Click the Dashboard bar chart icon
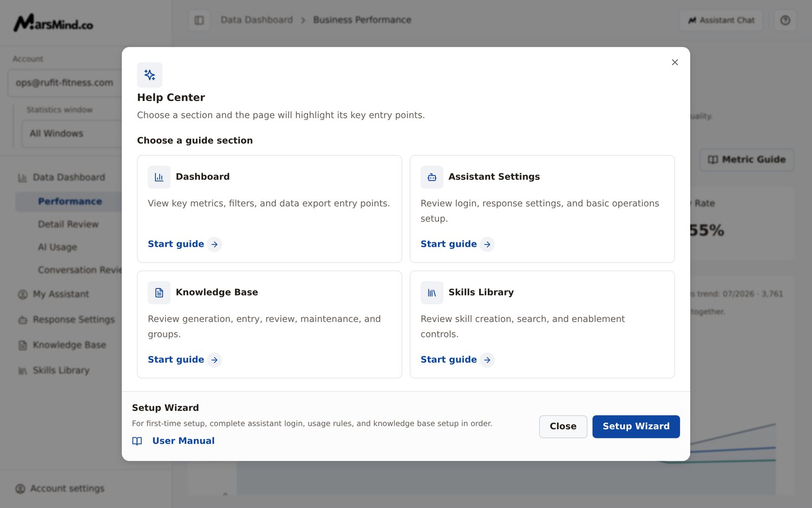812x508 pixels. tap(159, 177)
